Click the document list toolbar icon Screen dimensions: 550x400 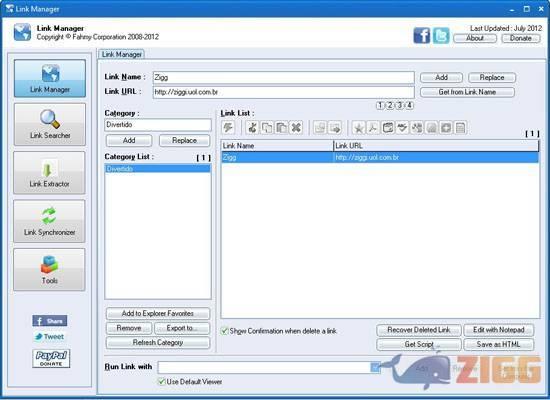(x=460, y=127)
